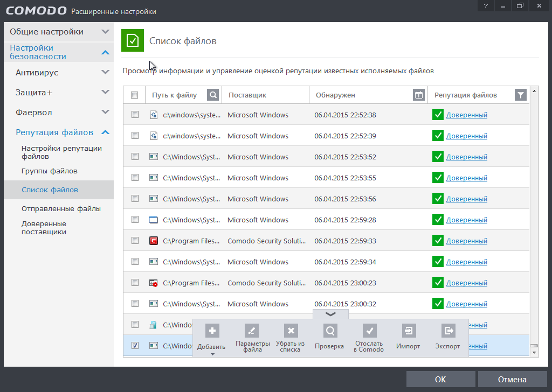
Task: Click Отослать в Comodo checkmark icon
Action: point(370,331)
